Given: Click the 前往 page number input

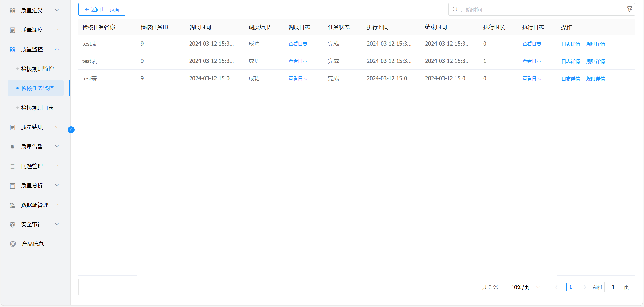Looking at the screenshot, I should click(x=613, y=287).
